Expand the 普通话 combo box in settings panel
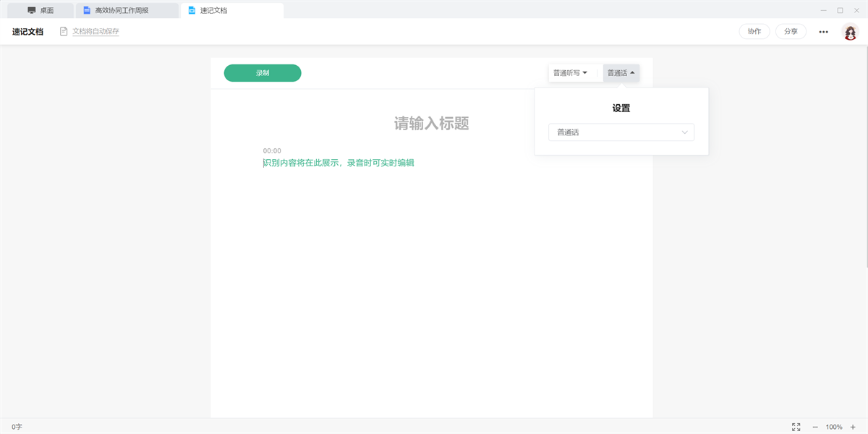 coord(621,132)
